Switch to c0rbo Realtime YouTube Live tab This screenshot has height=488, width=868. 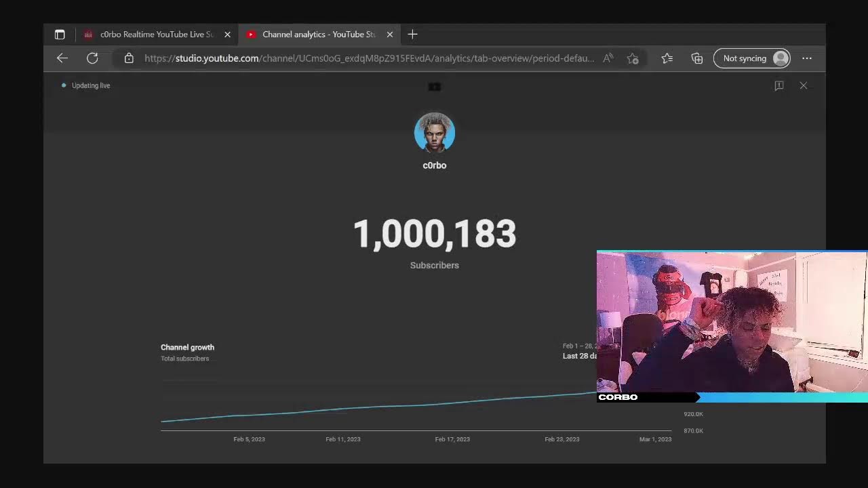coord(157,35)
